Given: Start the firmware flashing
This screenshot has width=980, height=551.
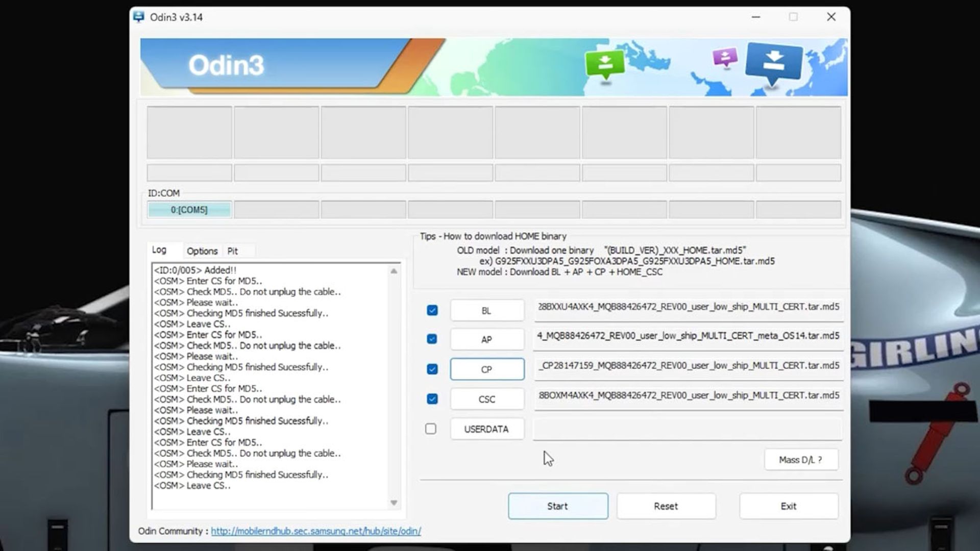Looking at the screenshot, I should coord(558,506).
